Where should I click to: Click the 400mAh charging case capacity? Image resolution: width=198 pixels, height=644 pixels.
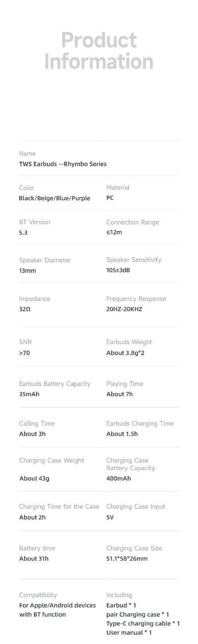(x=119, y=478)
